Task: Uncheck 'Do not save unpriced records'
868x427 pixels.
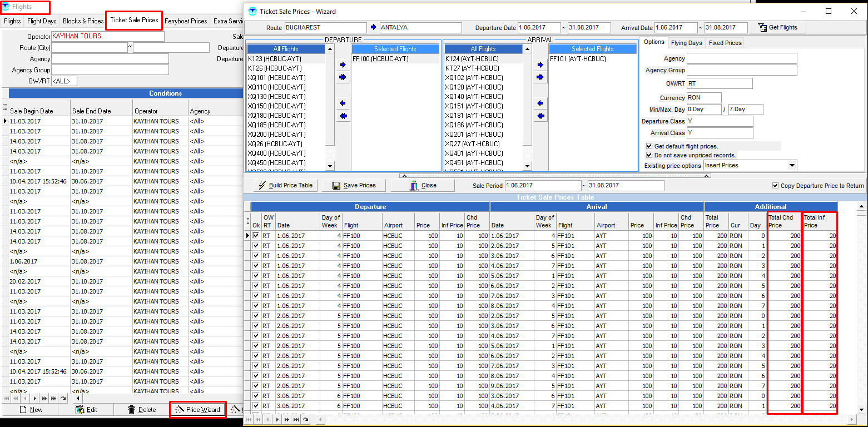Action: [649, 155]
